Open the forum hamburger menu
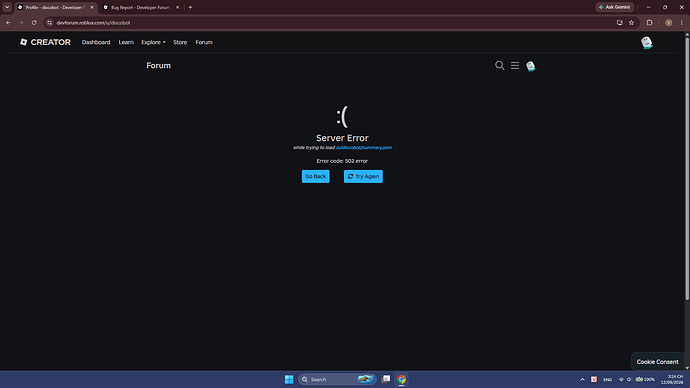Image resolution: width=690 pixels, height=388 pixels. pos(515,66)
